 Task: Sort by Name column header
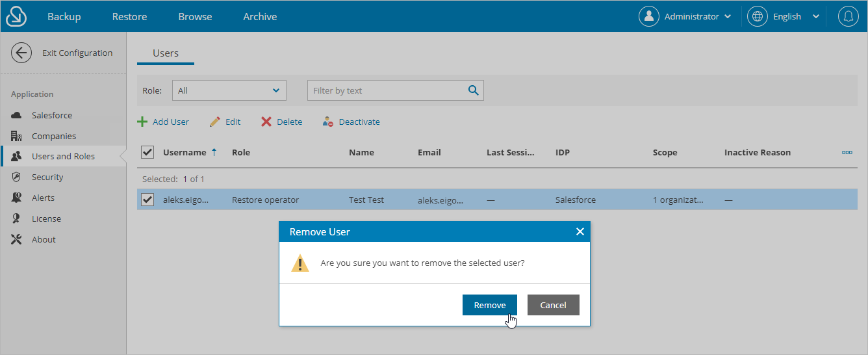(x=361, y=152)
